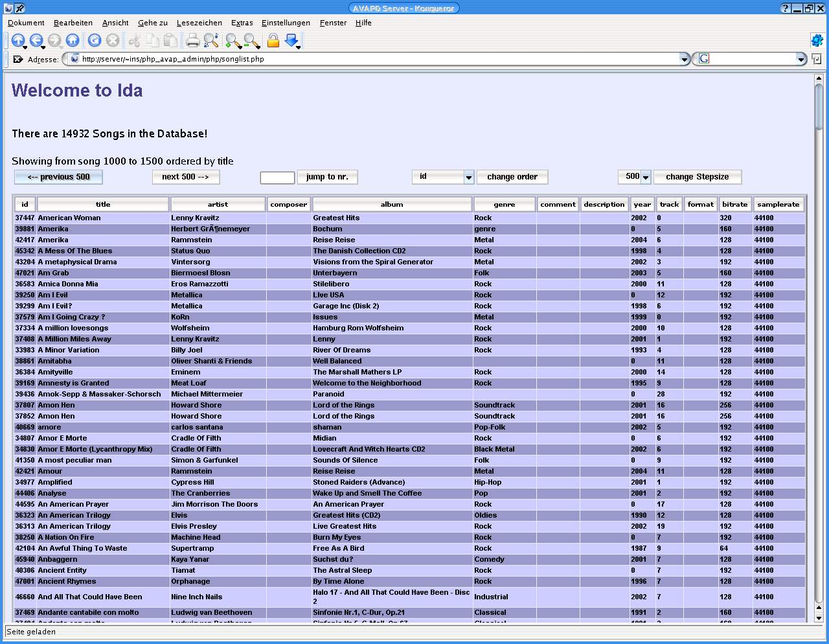Zoom out with the minus magnifier icon
This screenshot has width=829, height=644.
[251, 41]
